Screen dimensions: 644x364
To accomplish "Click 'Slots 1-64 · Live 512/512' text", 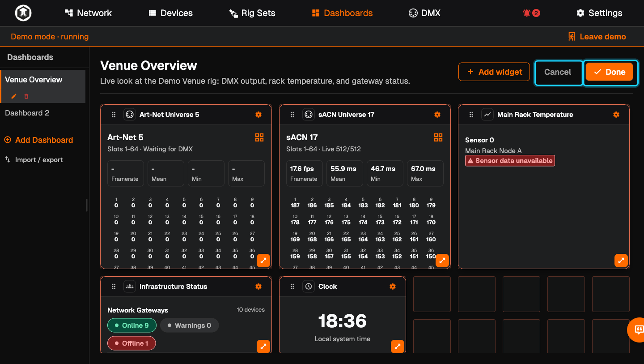I will [323, 149].
